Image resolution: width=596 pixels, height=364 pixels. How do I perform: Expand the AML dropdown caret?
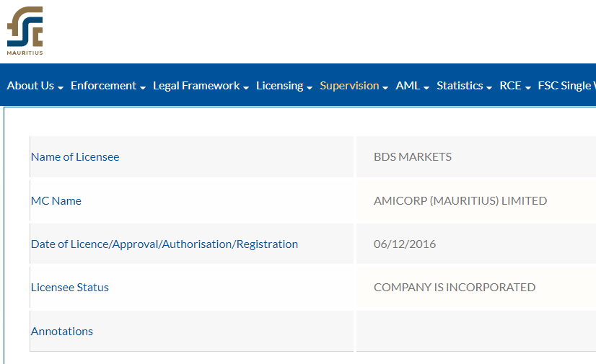[426, 88]
